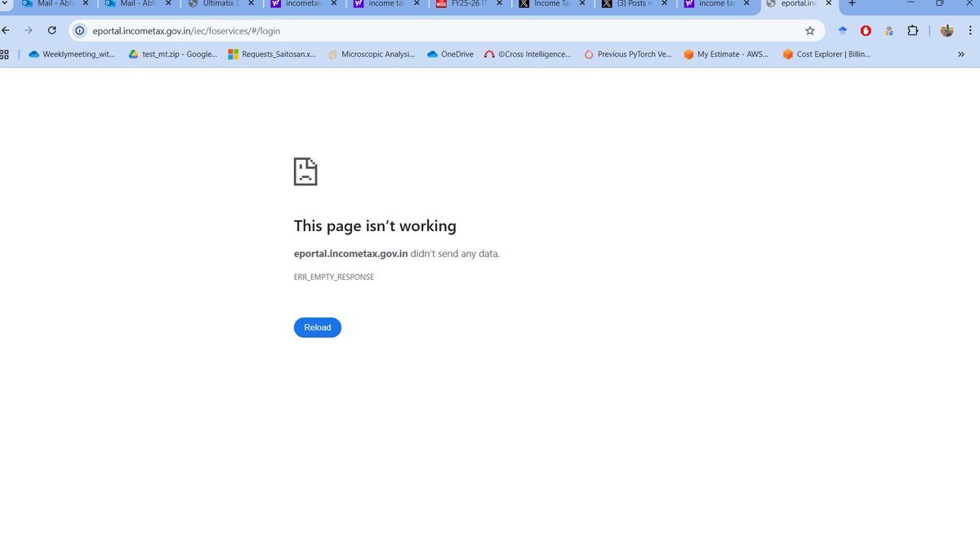Close the Ultimatix tab
This screenshot has width=980, height=560.
pyautogui.click(x=252, y=3)
